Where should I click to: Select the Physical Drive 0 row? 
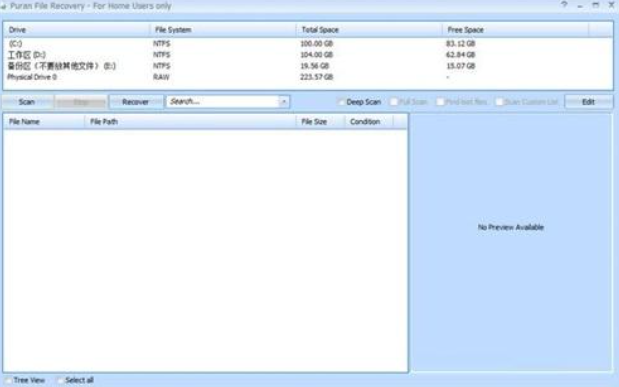308,77
